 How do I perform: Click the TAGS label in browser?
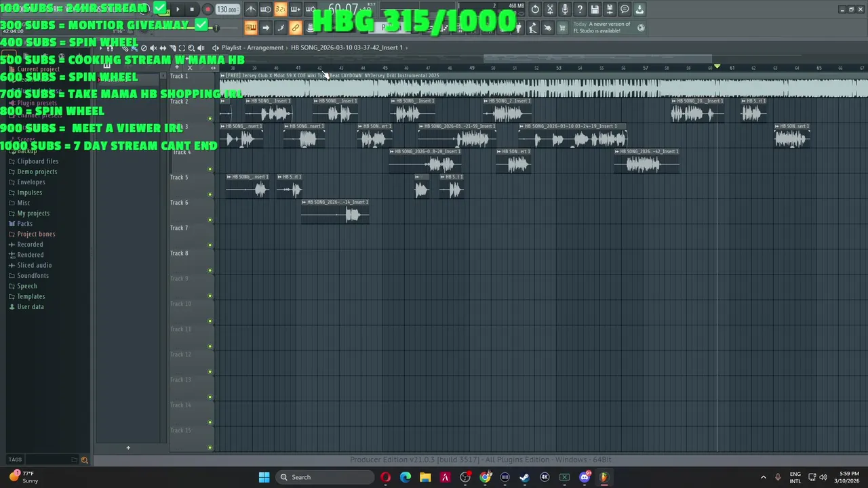[15, 460]
